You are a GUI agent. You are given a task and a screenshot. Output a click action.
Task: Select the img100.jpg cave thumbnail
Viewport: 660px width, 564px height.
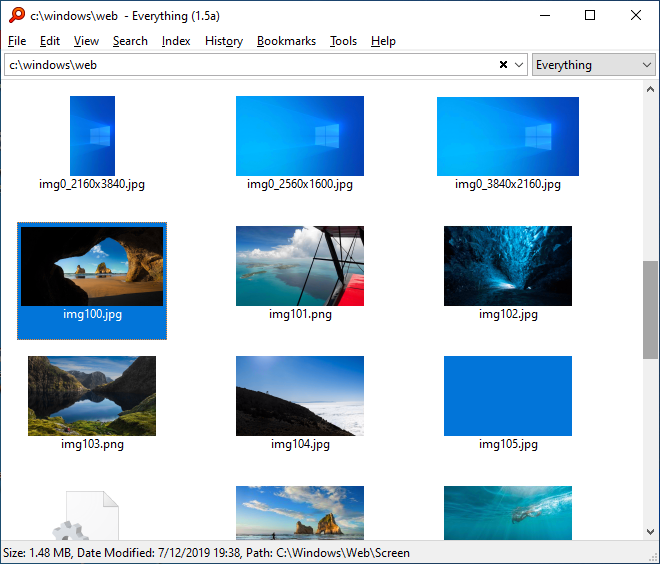coord(92,266)
